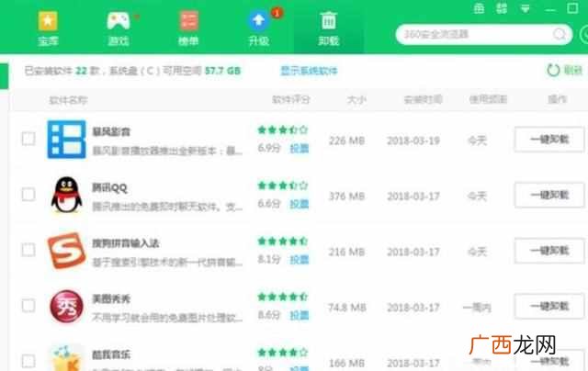Viewport: 588px width, 371px height.
Task: Tick the checkbox for 酷我音乐
Action: point(28,361)
